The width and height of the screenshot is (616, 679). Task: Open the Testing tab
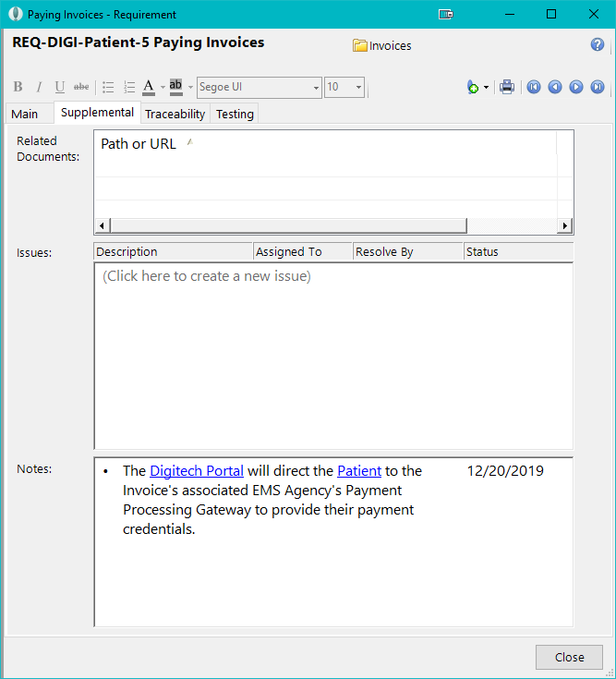235,114
